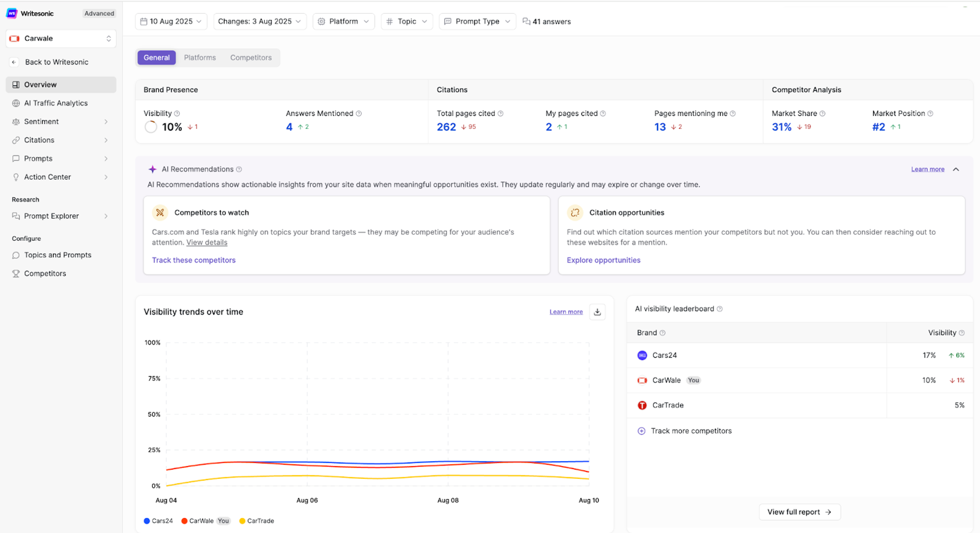The height and width of the screenshot is (533, 980).
Task: Click the info icon next to My pages cited
Action: click(x=603, y=114)
